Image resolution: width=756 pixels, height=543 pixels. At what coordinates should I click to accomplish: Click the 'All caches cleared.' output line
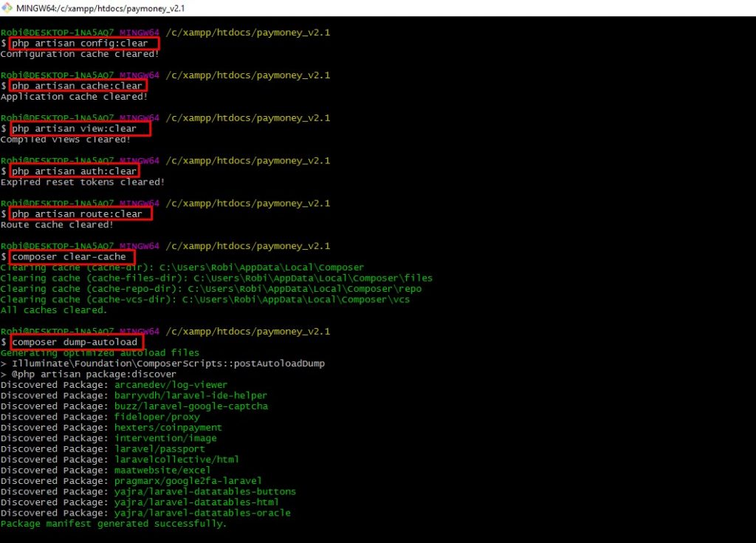click(54, 310)
